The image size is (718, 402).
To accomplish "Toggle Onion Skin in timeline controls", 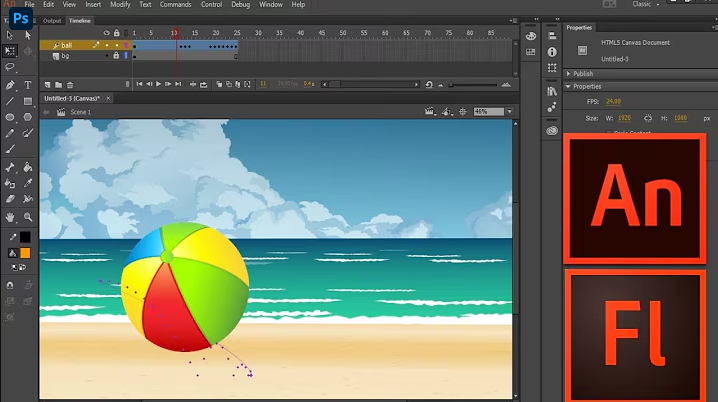I will pos(219,84).
